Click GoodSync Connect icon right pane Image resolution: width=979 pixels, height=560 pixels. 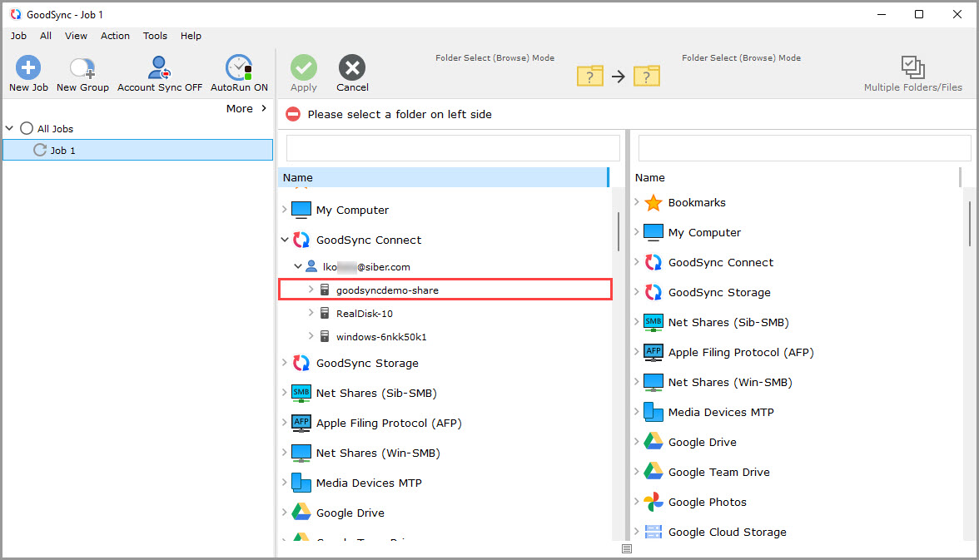pyautogui.click(x=653, y=262)
